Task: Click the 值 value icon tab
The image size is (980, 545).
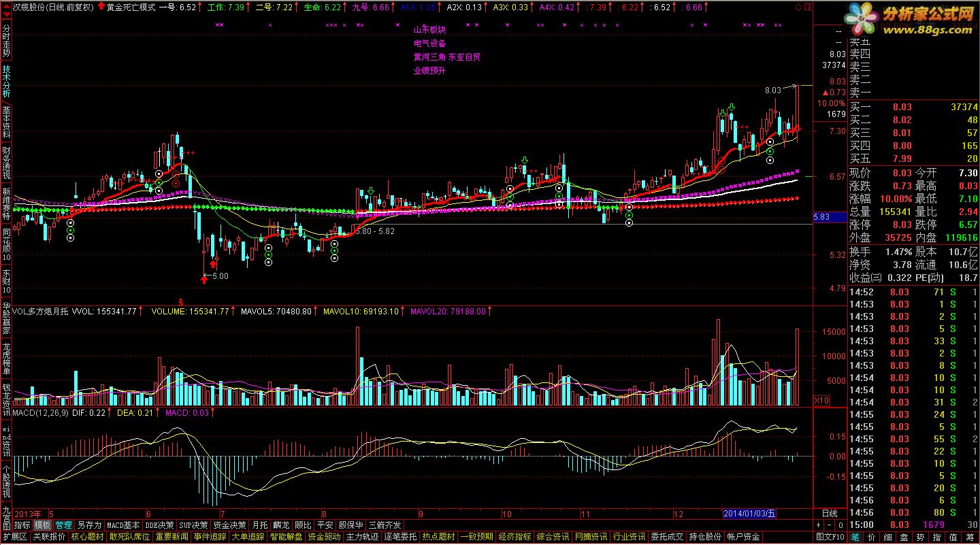Action: [953, 537]
